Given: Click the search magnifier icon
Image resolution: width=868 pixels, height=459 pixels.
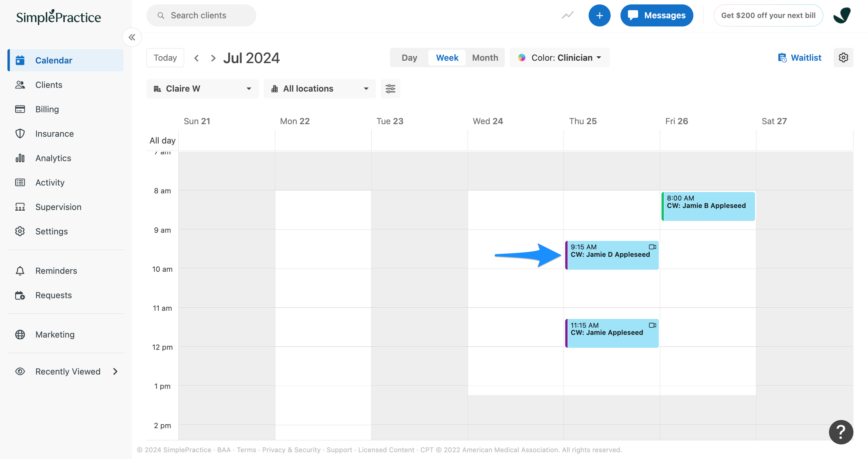Looking at the screenshot, I should click(161, 15).
